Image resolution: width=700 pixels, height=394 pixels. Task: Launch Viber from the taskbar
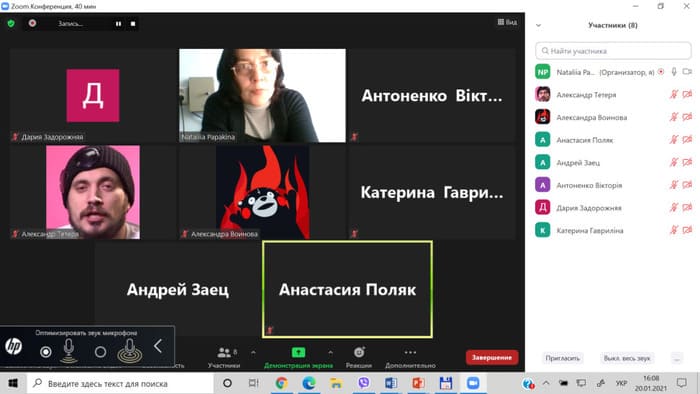[364, 383]
